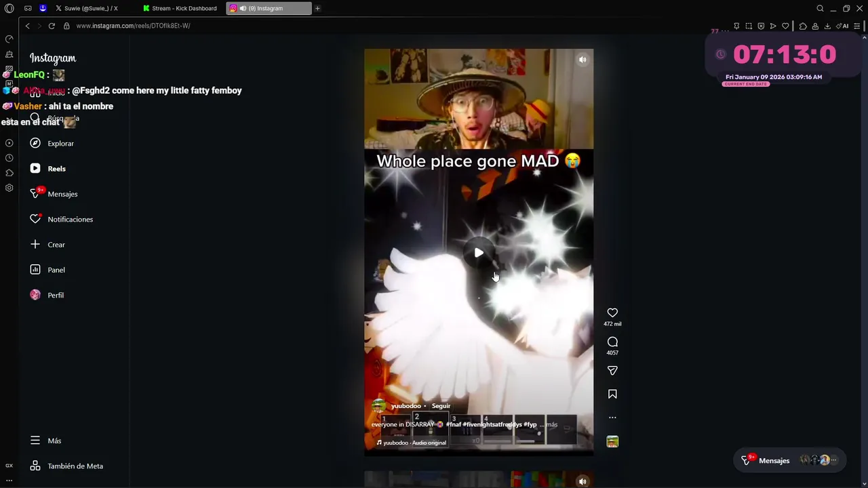Open the reel's audio thumbnail
The width and height of the screenshot is (868, 488).
click(x=612, y=442)
